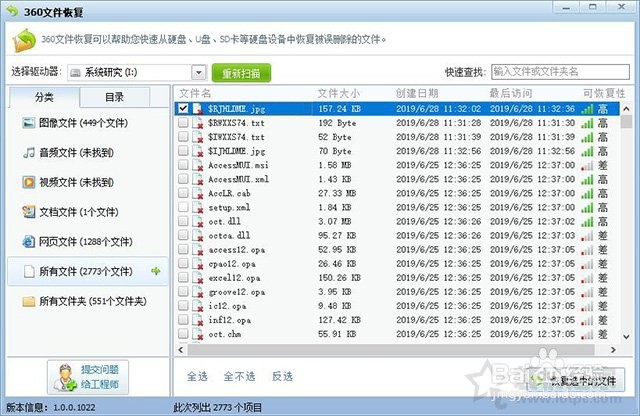Click the scroll down arrow of file list
640x416 pixels.
(626, 336)
